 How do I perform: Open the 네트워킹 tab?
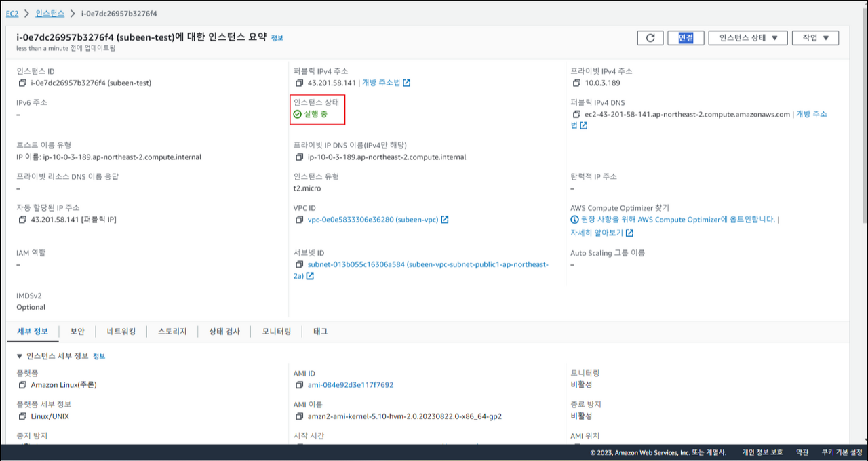tap(121, 332)
